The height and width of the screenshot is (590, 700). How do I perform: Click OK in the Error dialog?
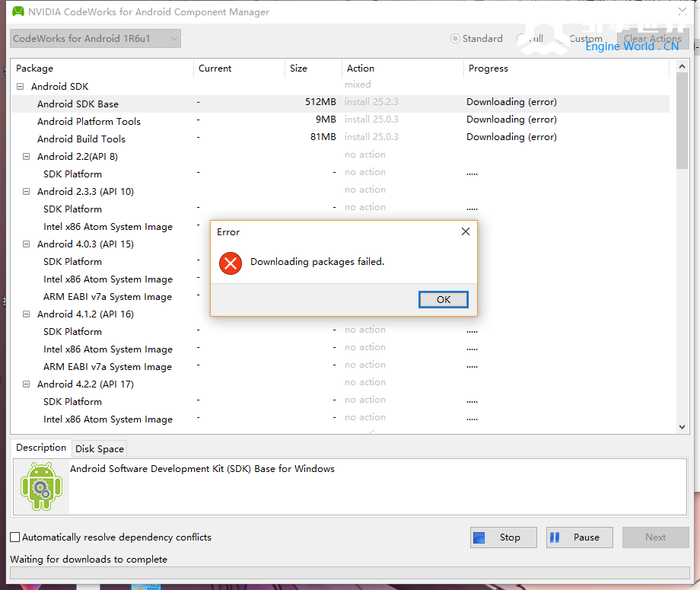coord(444,300)
